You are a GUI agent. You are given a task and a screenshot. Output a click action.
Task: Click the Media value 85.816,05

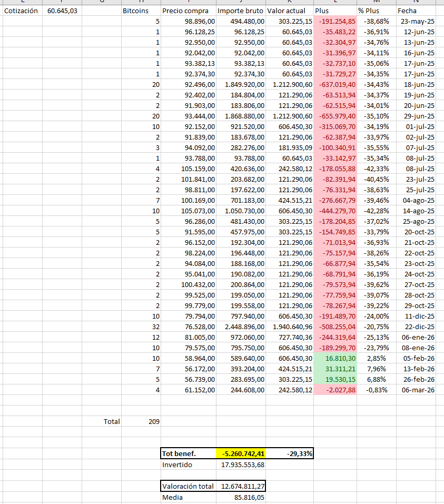(x=241, y=497)
